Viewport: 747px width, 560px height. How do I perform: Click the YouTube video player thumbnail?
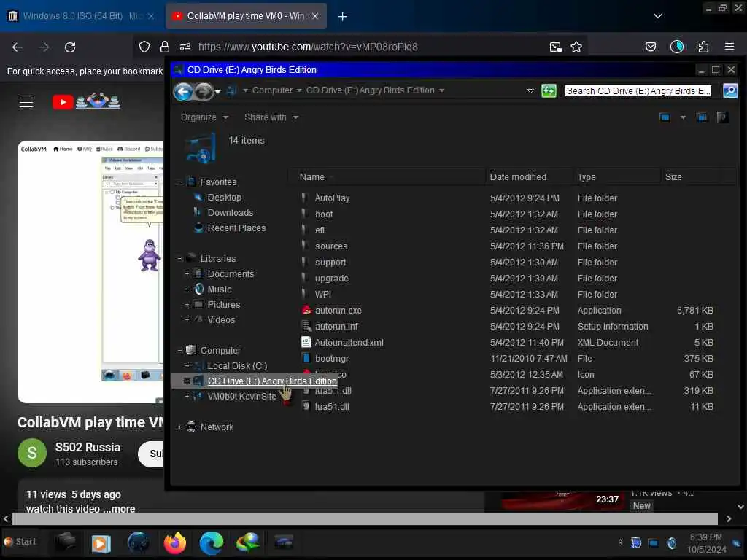coord(90,272)
